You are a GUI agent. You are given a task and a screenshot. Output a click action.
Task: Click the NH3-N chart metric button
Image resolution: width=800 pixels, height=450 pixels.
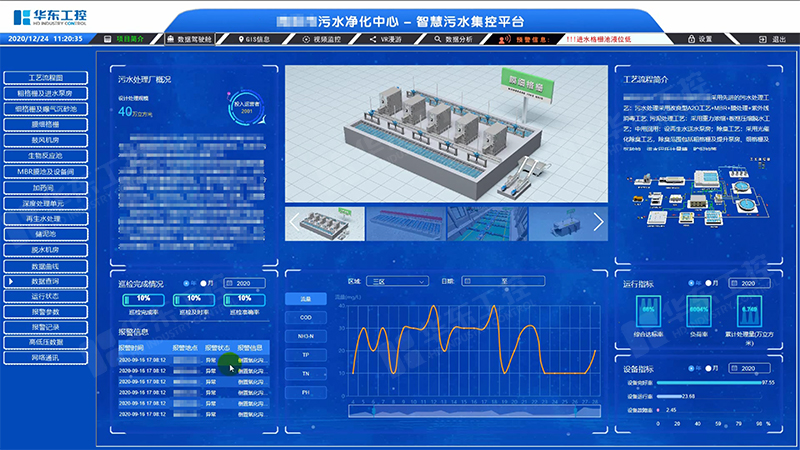tap(306, 335)
